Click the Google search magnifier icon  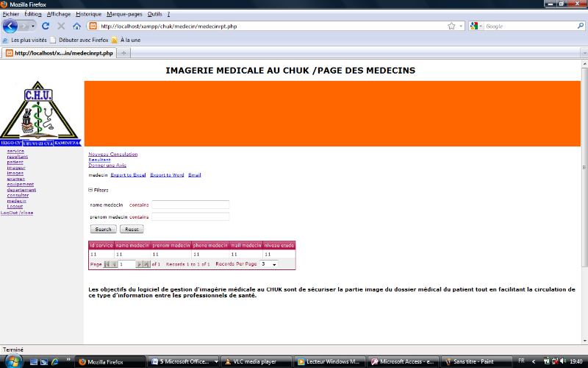point(581,26)
